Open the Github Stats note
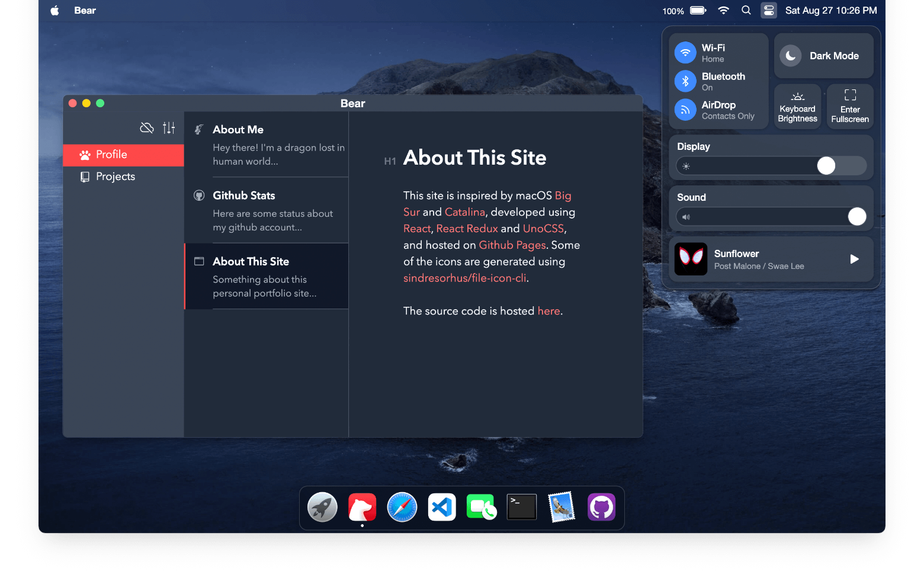924x584 pixels. click(267, 210)
